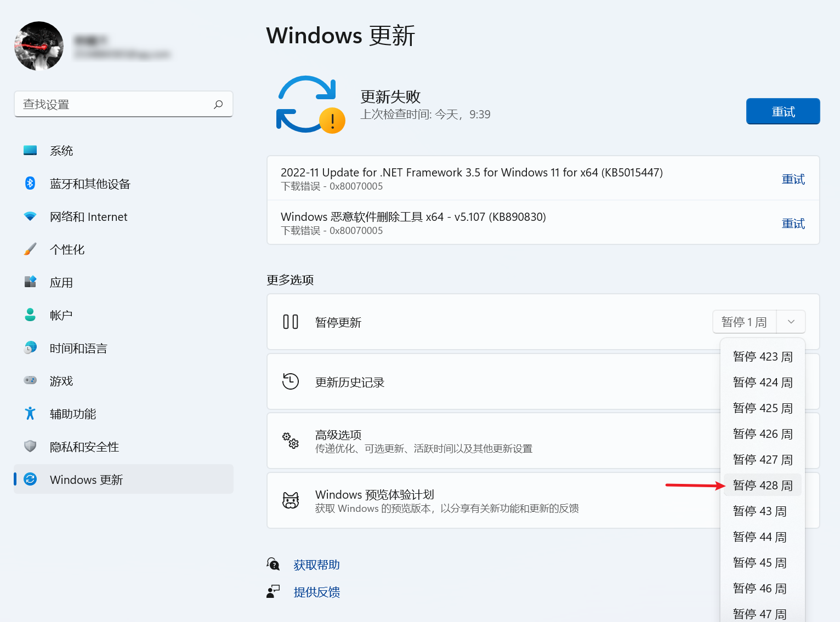The height and width of the screenshot is (622, 840).
Task: Click the 系统 monitor icon in sidebar
Action: [30, 151]
